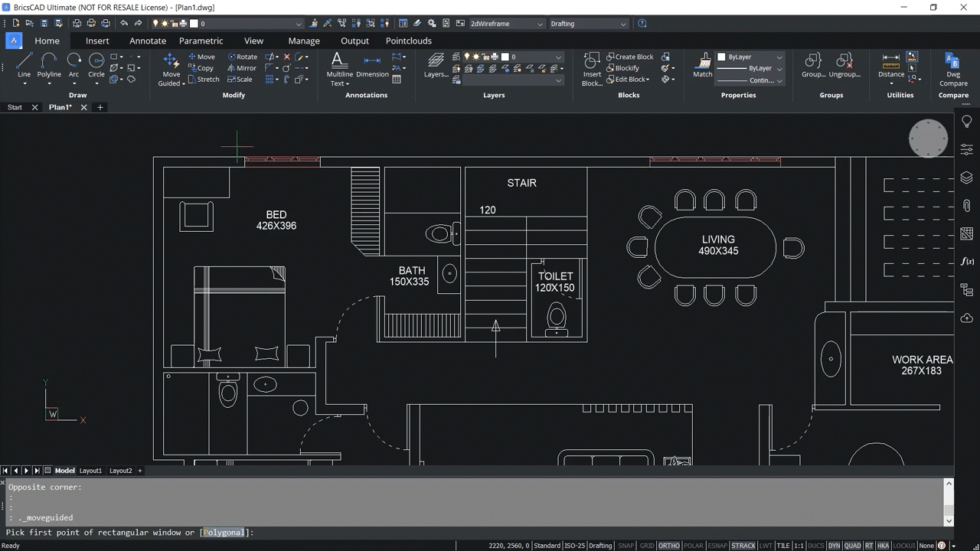Disable ORTHO mode
Viewport: 980px width, 551px height.
point(668,545)
